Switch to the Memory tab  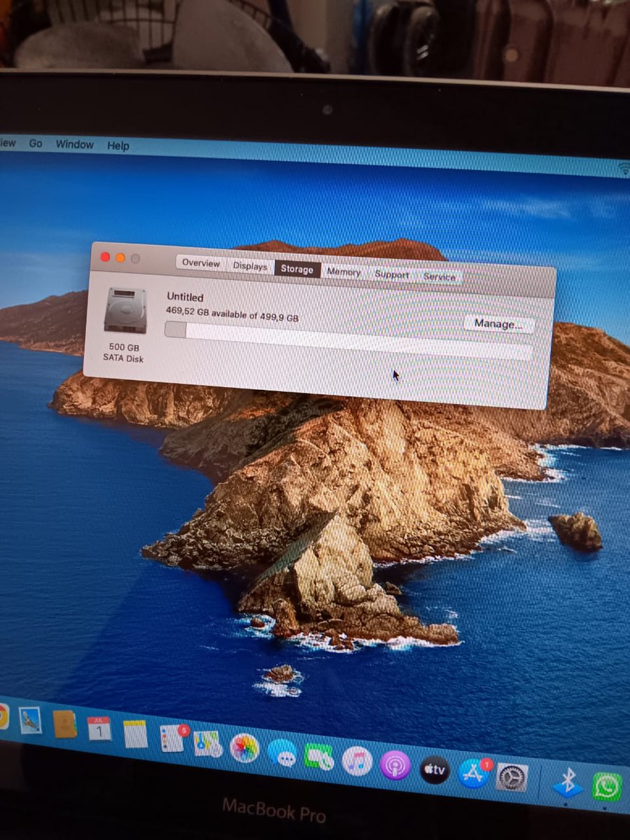344,271
